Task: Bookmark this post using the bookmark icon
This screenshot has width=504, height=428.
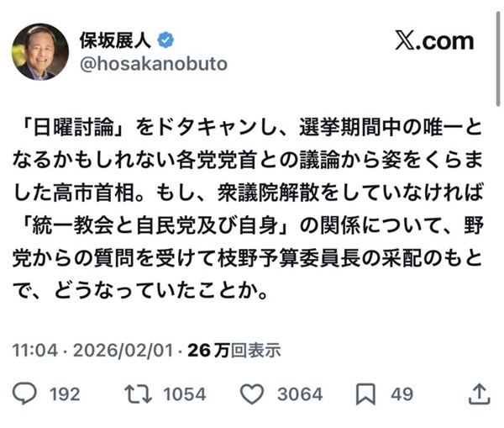Action: tap(366, 393)
